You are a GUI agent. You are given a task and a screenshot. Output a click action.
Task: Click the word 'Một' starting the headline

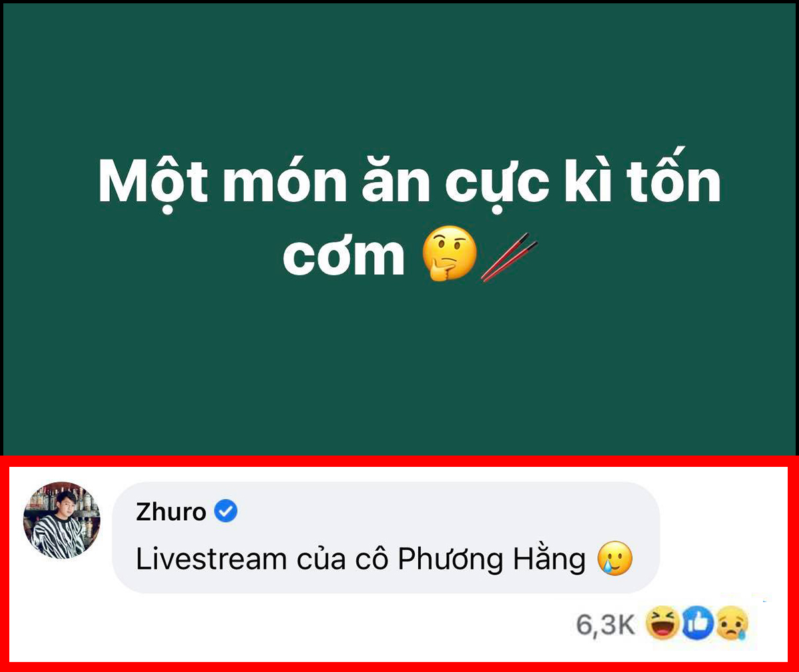[x=154, y=181]
